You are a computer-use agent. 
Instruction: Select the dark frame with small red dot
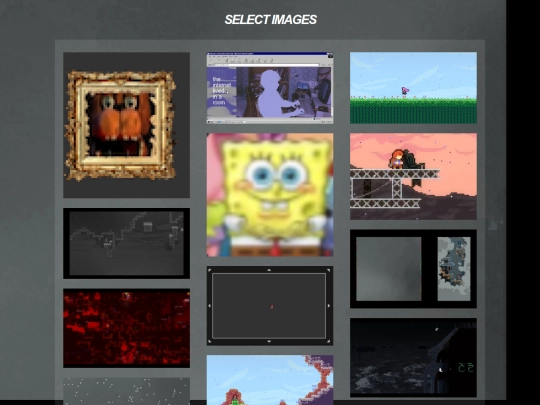pos(270,305)
